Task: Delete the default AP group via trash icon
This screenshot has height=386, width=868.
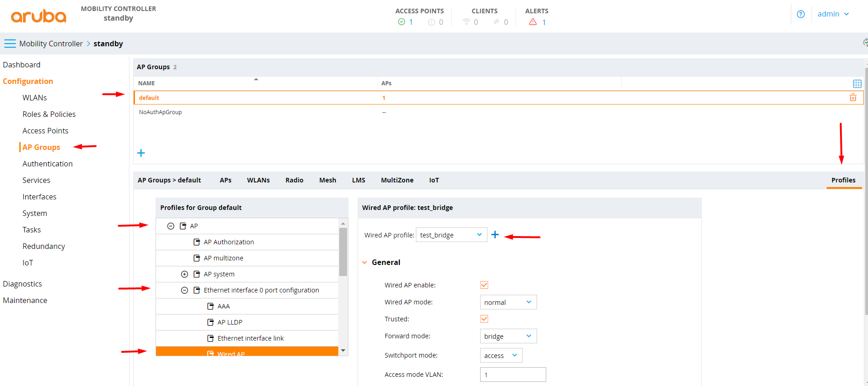Action: pos(853,98)
